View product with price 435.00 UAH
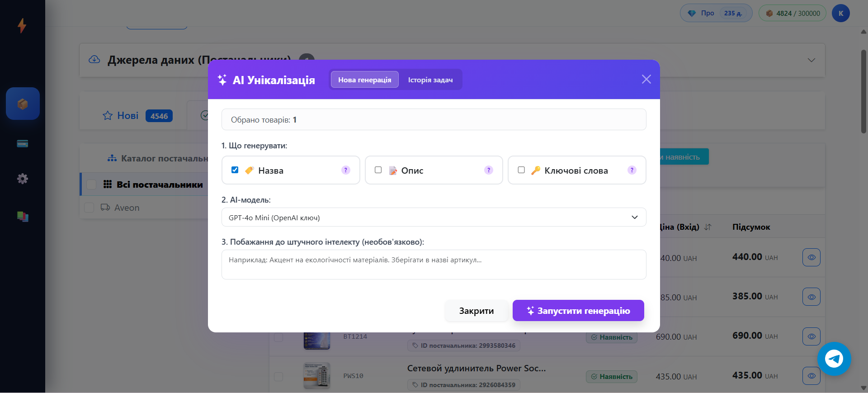Viewport: 868px width, 393px height. coord(811,376)
